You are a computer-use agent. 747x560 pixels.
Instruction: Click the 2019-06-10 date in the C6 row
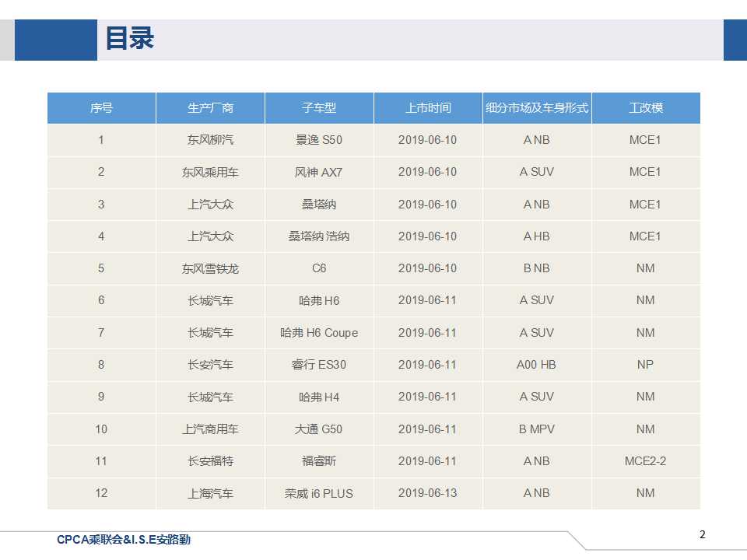(x=428, y=268)
